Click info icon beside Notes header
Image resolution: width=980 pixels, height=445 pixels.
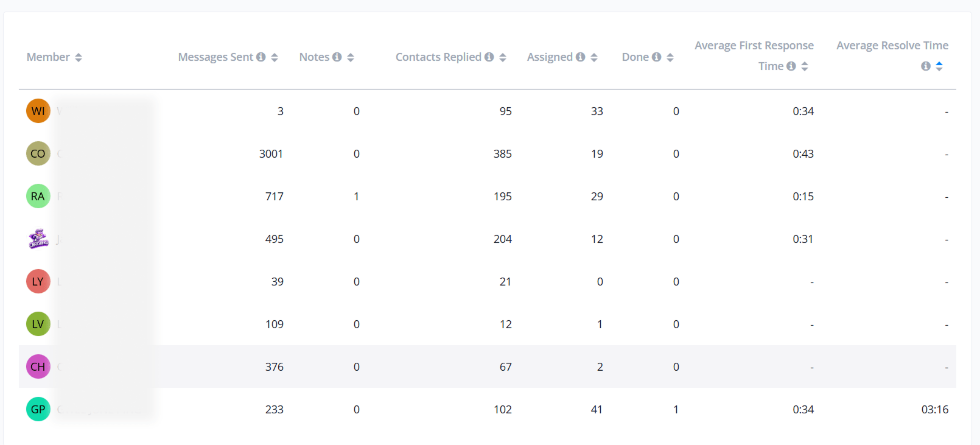[337, 57]
